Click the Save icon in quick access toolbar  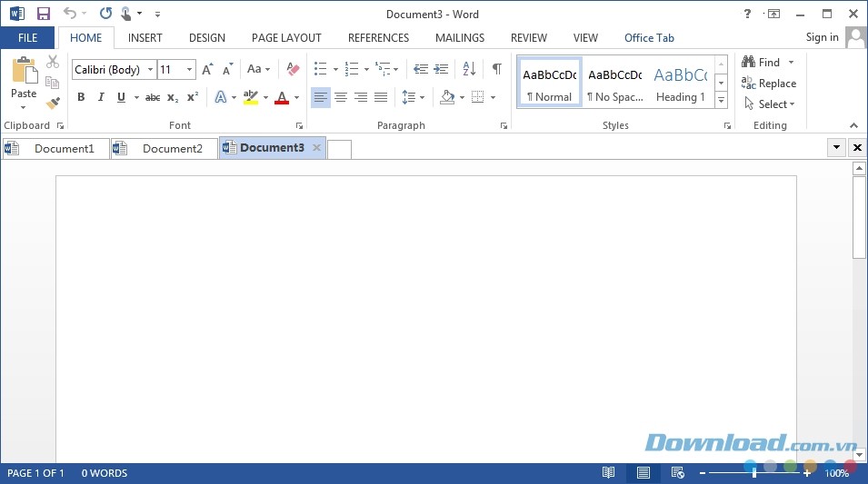pyautogui.click(x=43, y=14)
